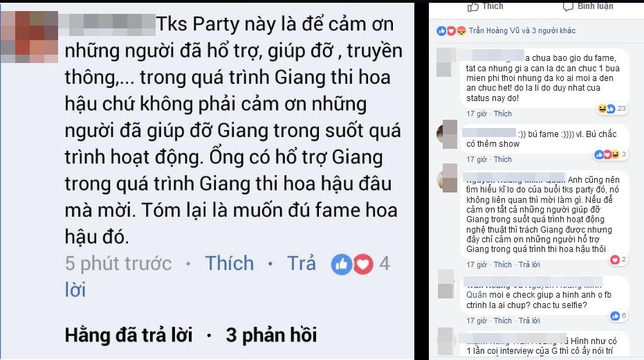The width and height of the screenshot is (644, 360).
Task: Click blurred profile avatar of main commenter
Action: point(29,37)
